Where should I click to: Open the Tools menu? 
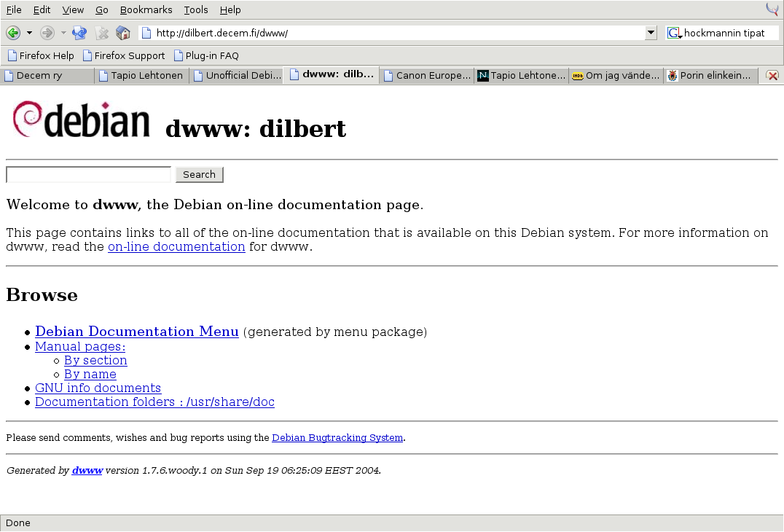tap(196, 9)
